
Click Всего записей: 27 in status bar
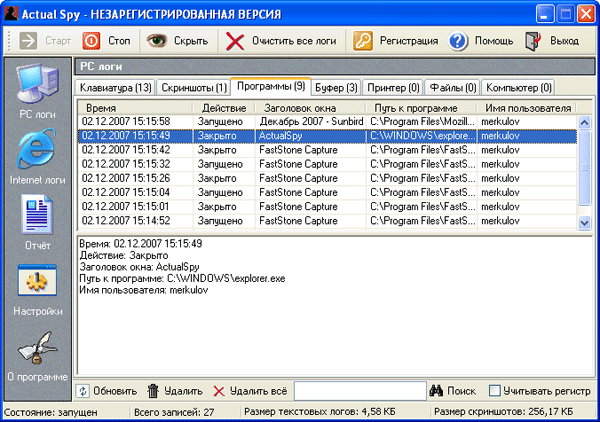pyautogui.click(x=174, y=412)
